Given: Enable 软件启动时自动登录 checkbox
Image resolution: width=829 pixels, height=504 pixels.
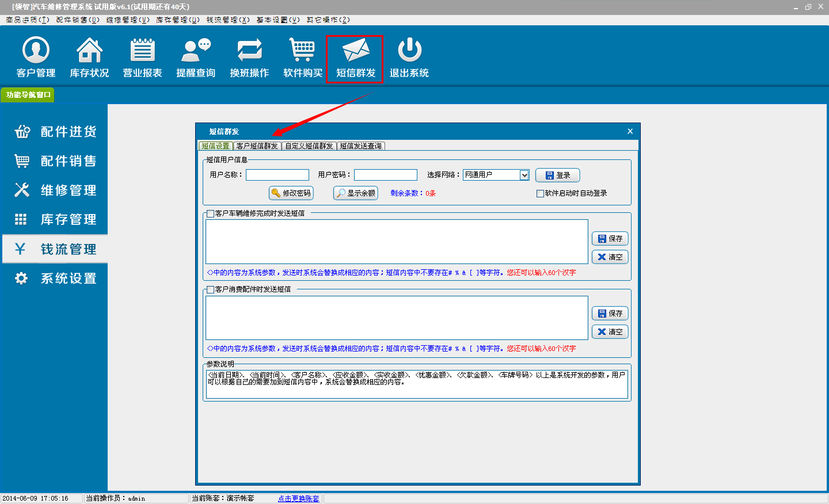Looking at the screenshot, I should click(x=540, y=194).
